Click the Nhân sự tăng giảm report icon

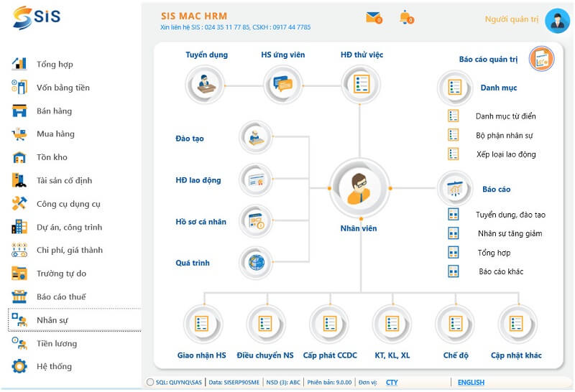[x=454, y=233]
